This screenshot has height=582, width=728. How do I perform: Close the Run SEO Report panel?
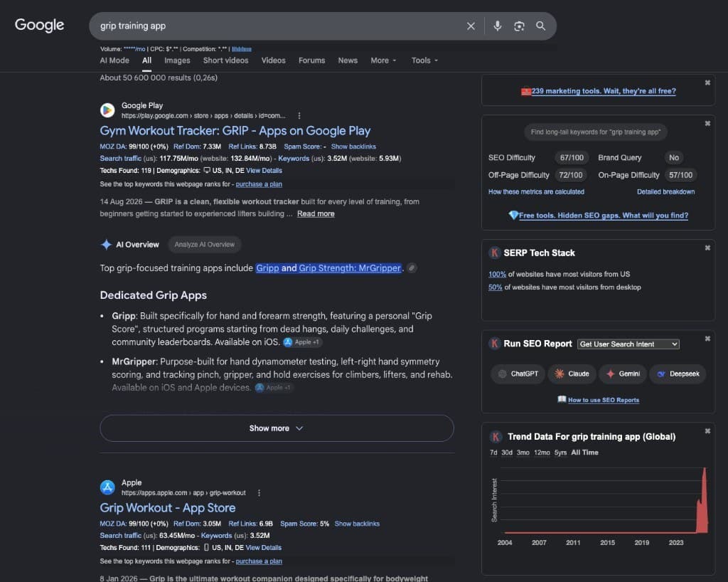tap(707, 339)
